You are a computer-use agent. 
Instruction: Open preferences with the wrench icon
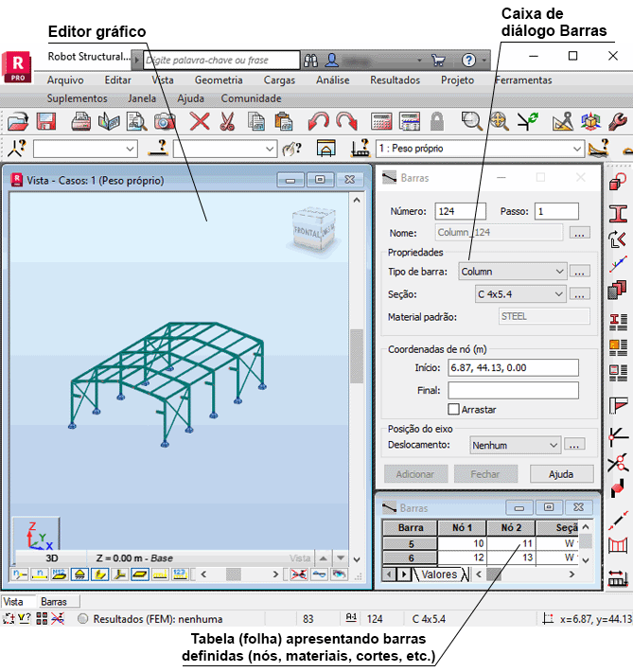[618, 122]
